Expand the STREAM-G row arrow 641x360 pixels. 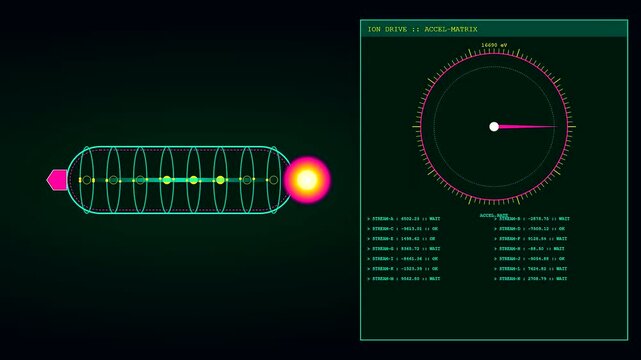(369, 249)
